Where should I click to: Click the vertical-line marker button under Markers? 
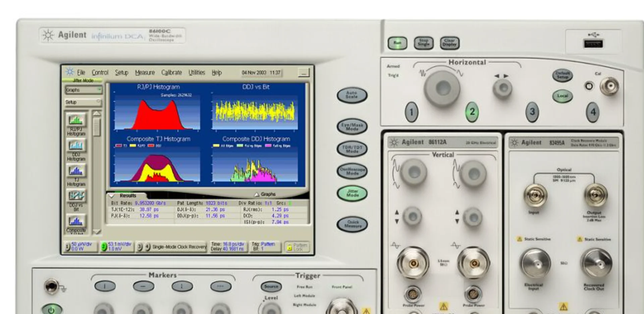105,286
